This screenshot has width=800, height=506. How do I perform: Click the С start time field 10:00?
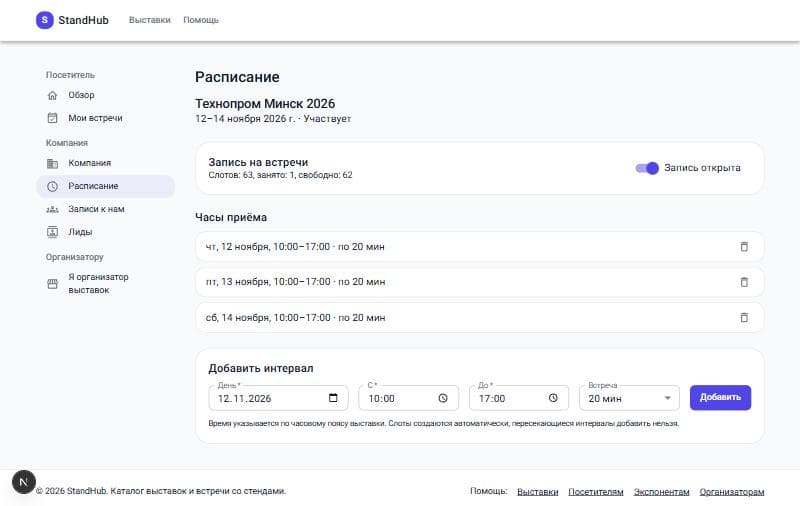409,398
